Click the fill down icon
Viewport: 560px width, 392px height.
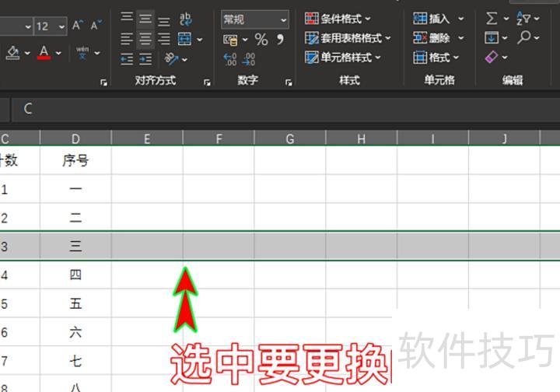coord(492,37)
